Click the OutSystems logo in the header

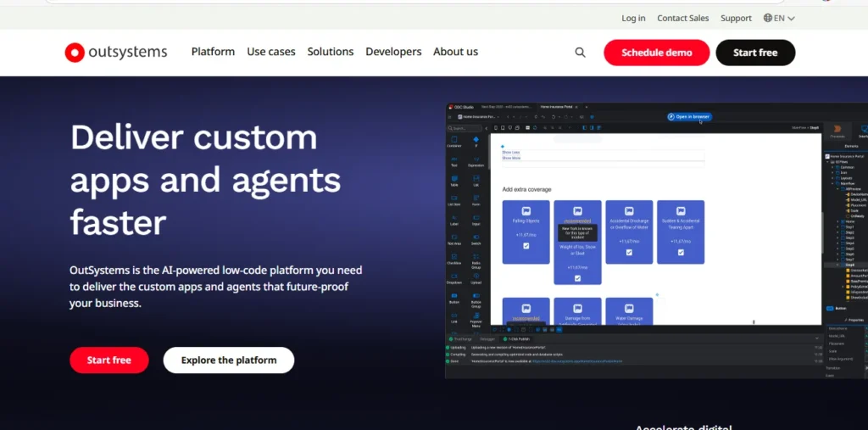(x=115, y=52)
